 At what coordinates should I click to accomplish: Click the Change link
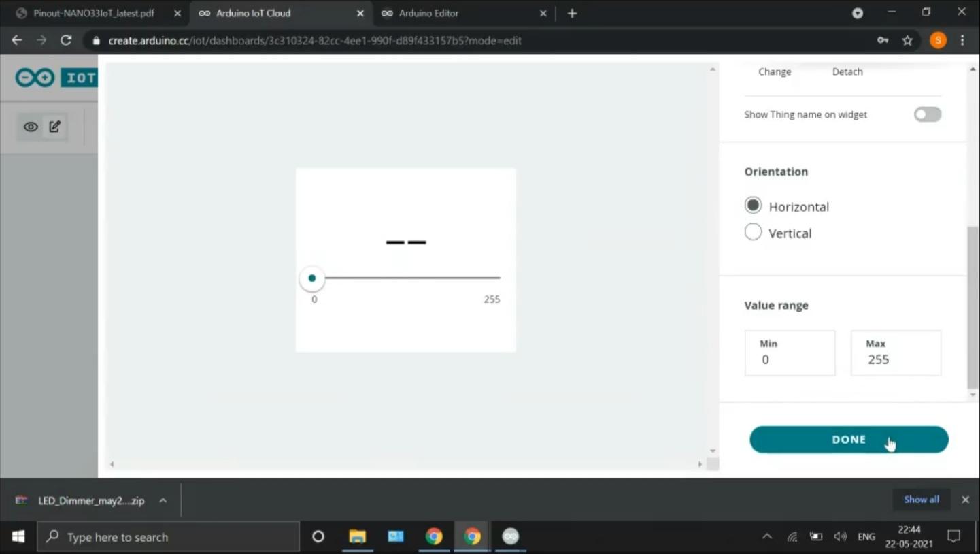(x=775, y=71)
